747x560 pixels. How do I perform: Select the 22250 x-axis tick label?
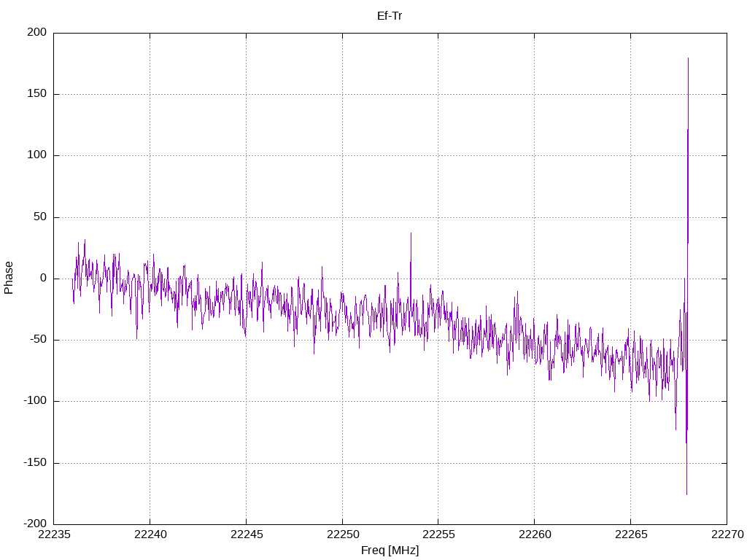coord(342,535)
